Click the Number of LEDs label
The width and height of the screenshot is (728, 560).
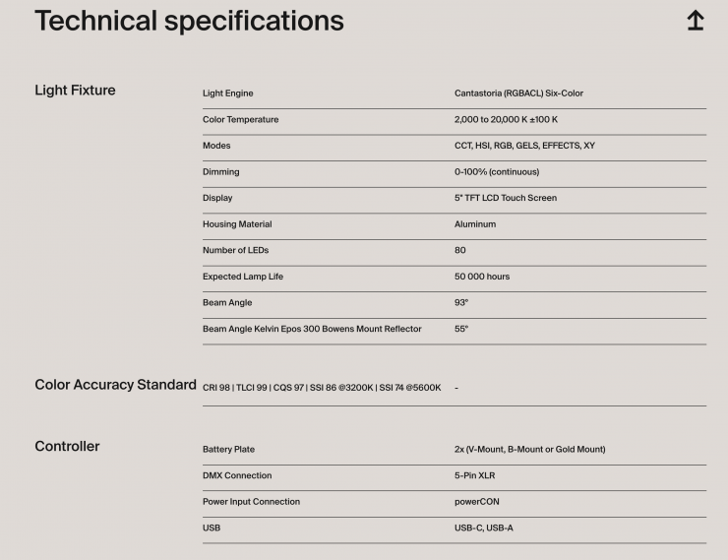(235, 250)
